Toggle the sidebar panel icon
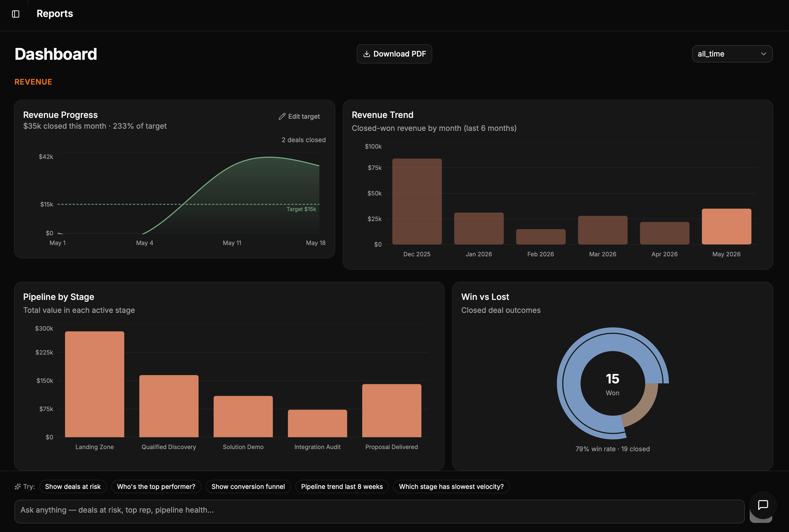 16,14
